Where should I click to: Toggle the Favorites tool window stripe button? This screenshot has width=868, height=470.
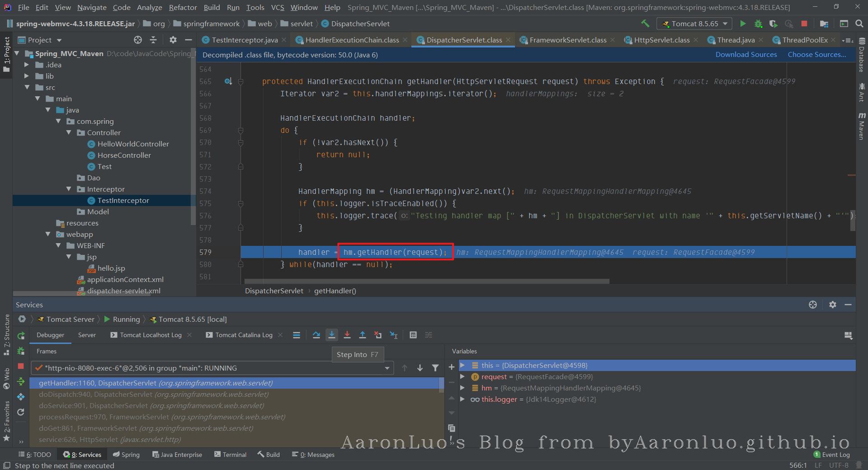6,421
